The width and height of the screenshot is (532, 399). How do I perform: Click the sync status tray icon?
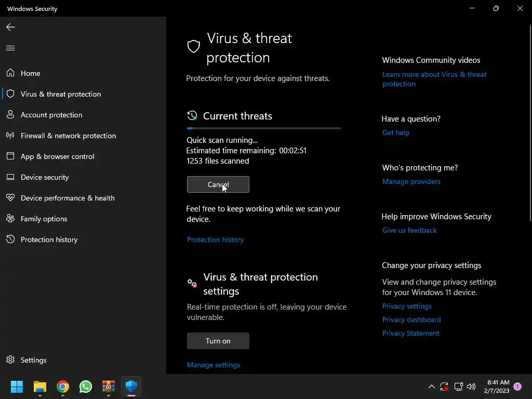point(444,387)
